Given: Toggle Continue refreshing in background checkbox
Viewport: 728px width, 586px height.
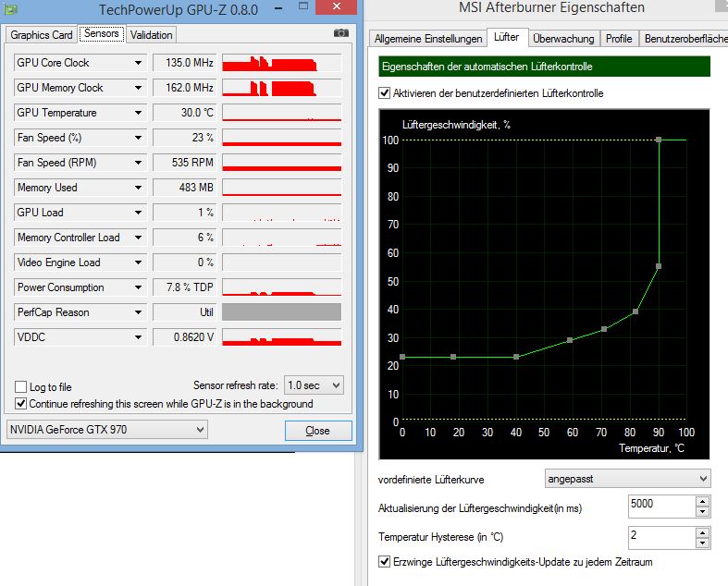Looking at the screenshot, I should pos(21,403).
